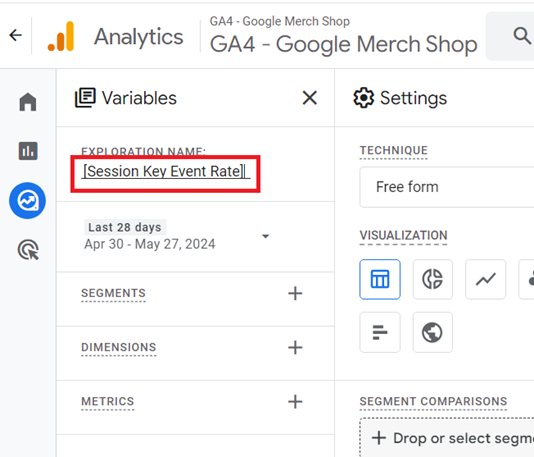
Task: Open the Last 28 days date dropdown
Action: pyautogui.click(x=177, y=236)
